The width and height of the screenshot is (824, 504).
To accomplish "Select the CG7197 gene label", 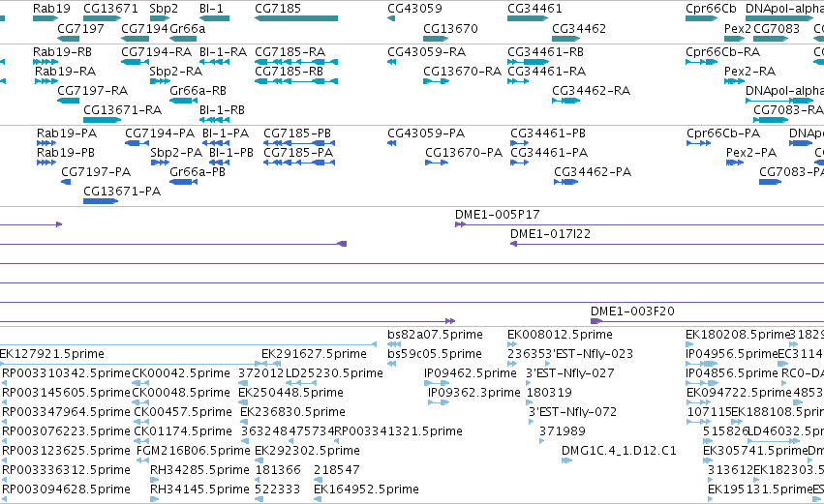I will pos(80,28).
